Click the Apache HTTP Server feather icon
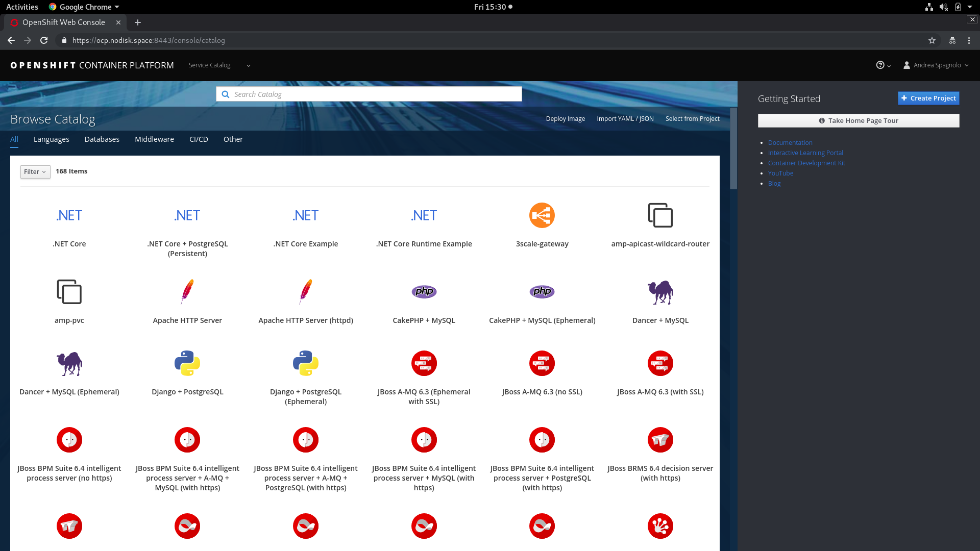This screenshot has width=980, height=551. [x=187, y=292]
